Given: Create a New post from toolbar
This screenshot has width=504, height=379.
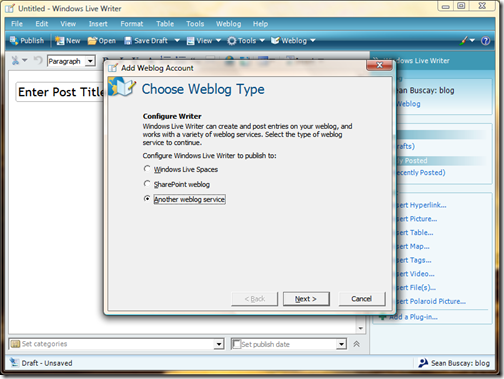Looking at the screenshot, I should (x=68, y=41).
